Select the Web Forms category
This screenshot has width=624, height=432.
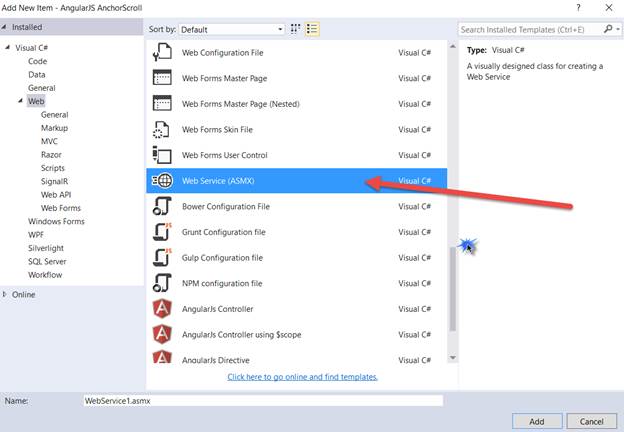click(x=61, y=208)
